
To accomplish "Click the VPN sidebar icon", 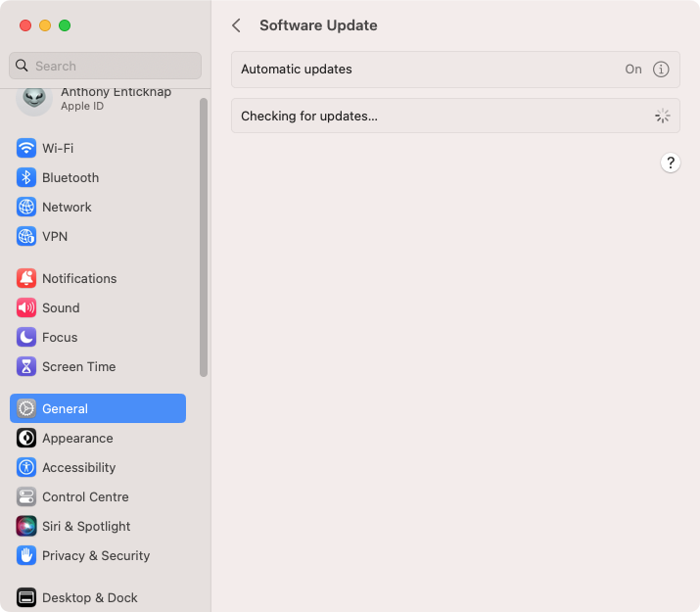I will [26, 237].
